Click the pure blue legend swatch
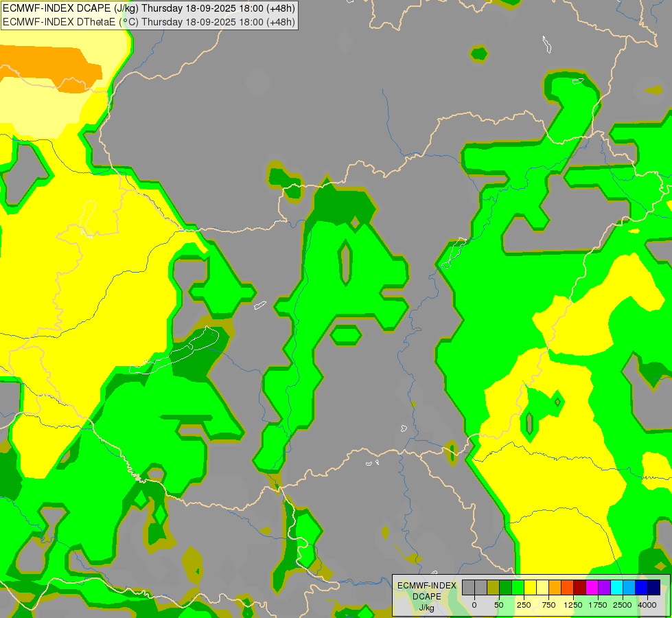 pos(642,588)
